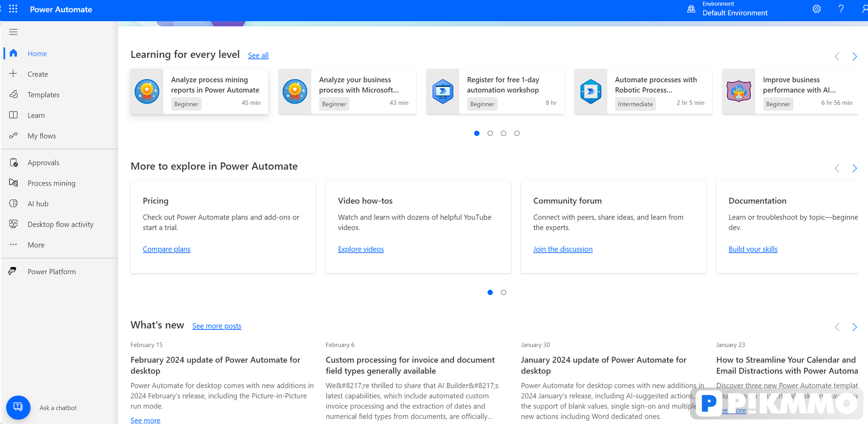Screen dimensions: 868x424
Task: Click the My flows icon
Action: [x=14, y=135]
